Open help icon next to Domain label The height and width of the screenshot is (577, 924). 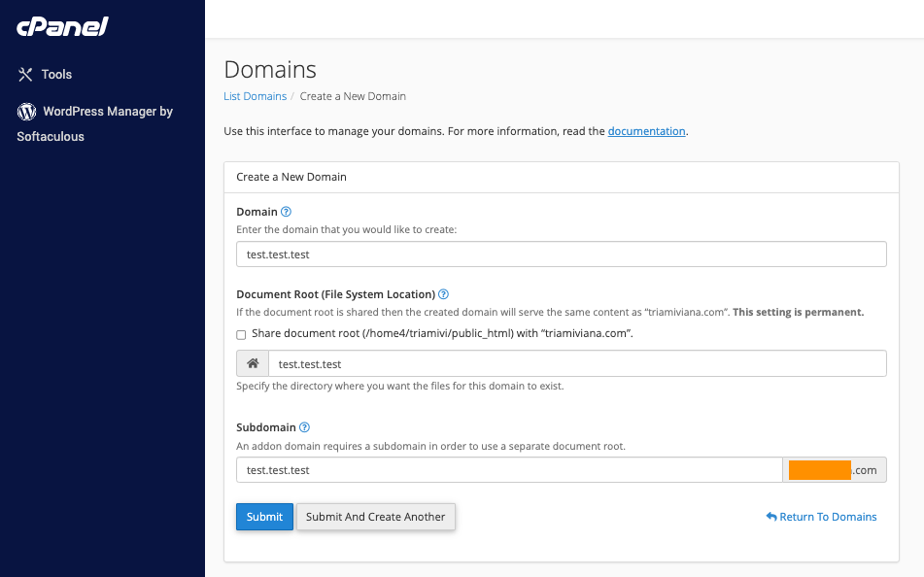286,212
